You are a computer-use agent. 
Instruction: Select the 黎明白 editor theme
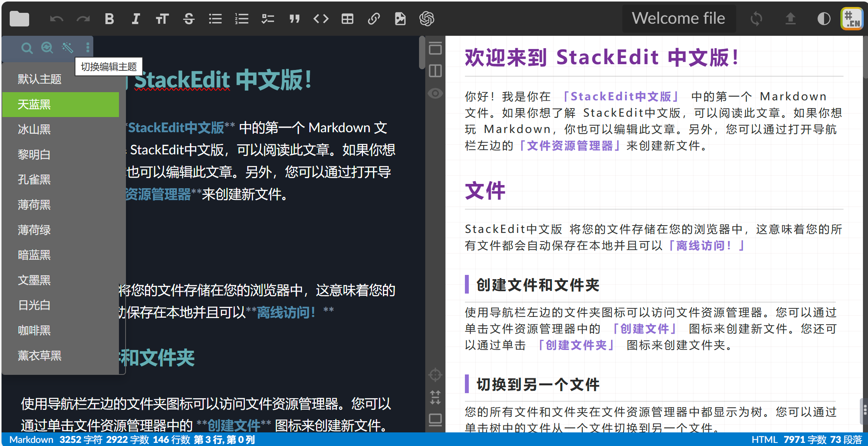tap(34, 154)
